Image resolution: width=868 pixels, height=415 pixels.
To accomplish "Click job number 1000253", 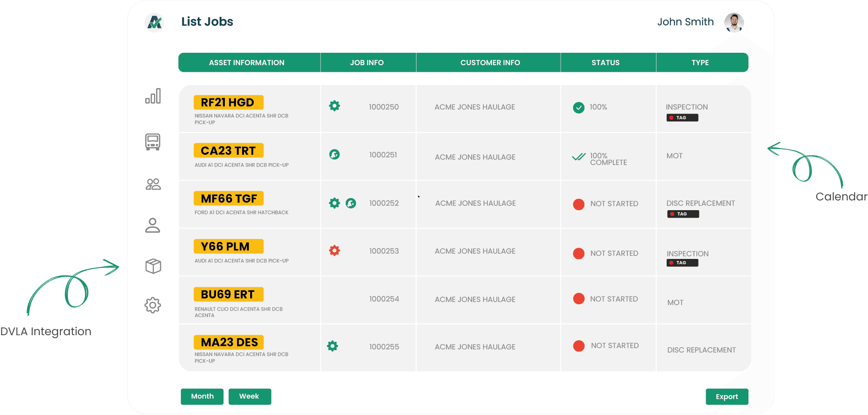I will tap(384, 251).
